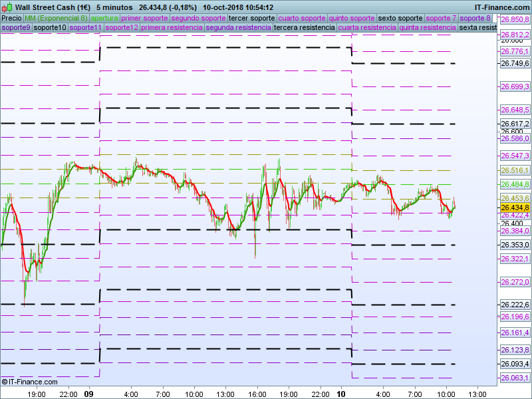This screenshot has width=532, height=399.
Task: Select the Precio legend label
Action: pos(11,19)
